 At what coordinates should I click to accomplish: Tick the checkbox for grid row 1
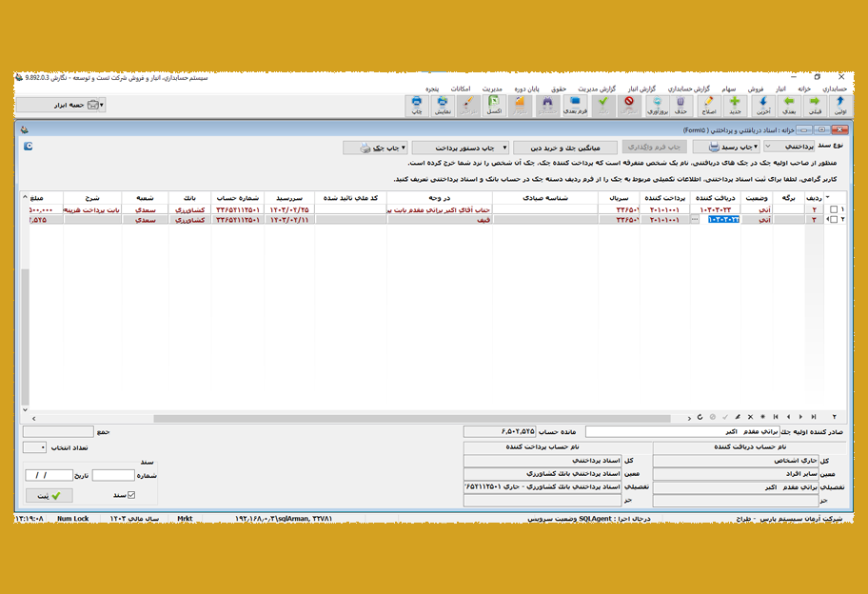pyautogui.click(x=834, y=209)
